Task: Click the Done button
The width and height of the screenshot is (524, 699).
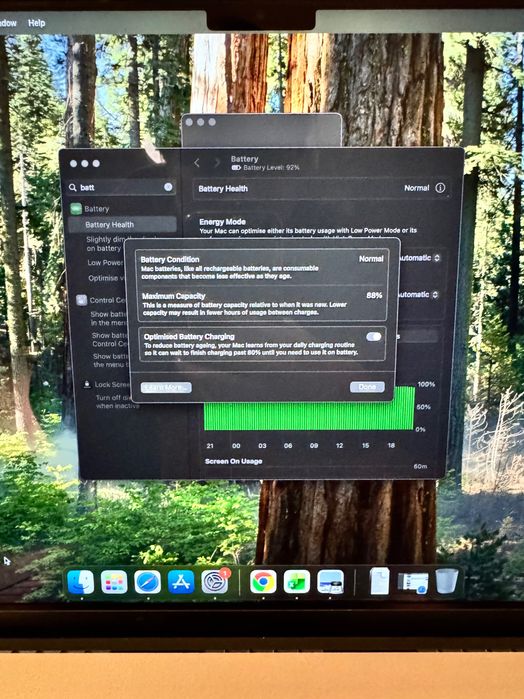Action: pyautogui.click(x=367, y=387)
